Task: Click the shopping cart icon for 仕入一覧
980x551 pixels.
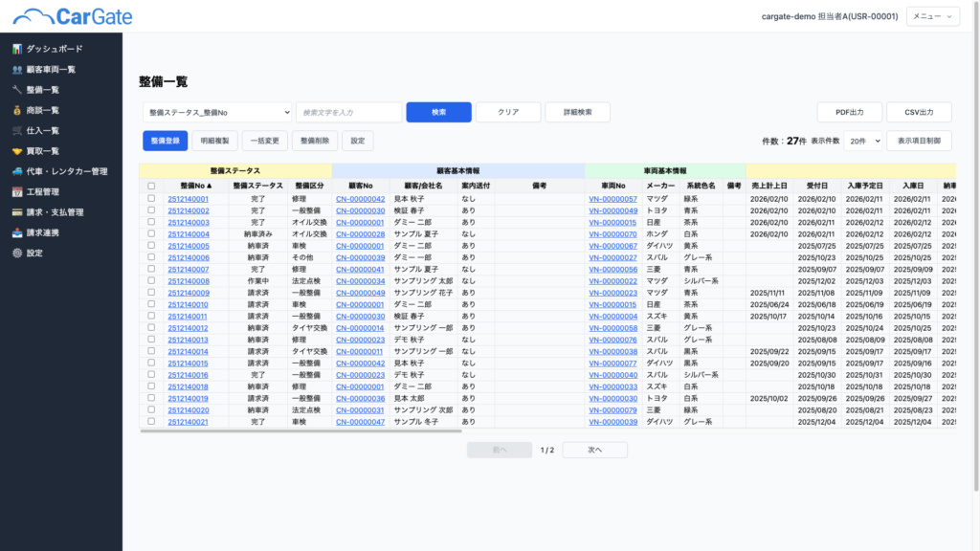Action: tap(17, 130)
